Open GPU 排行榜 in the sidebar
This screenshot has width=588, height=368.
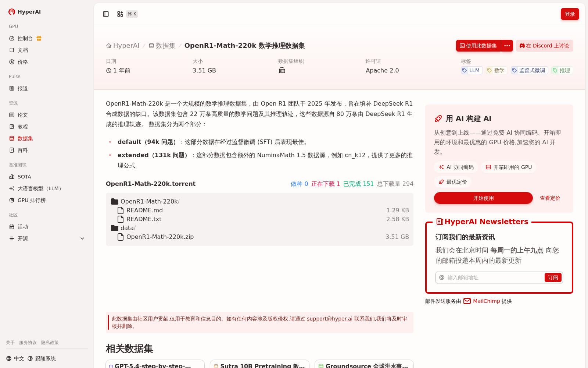click(32, 200)
